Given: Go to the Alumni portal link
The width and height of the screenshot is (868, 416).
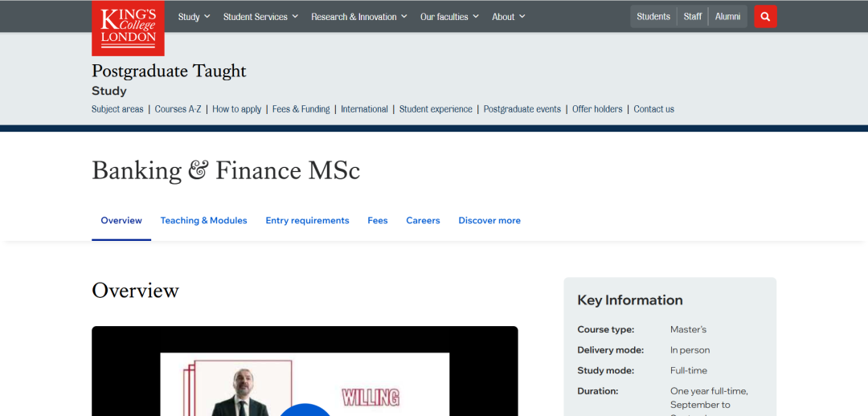Looking at the screenshot, I should (x=727, y=17).
